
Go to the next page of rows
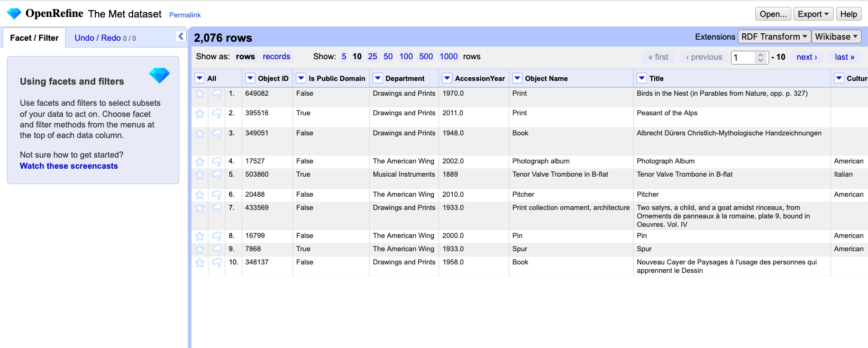point(807,57)
